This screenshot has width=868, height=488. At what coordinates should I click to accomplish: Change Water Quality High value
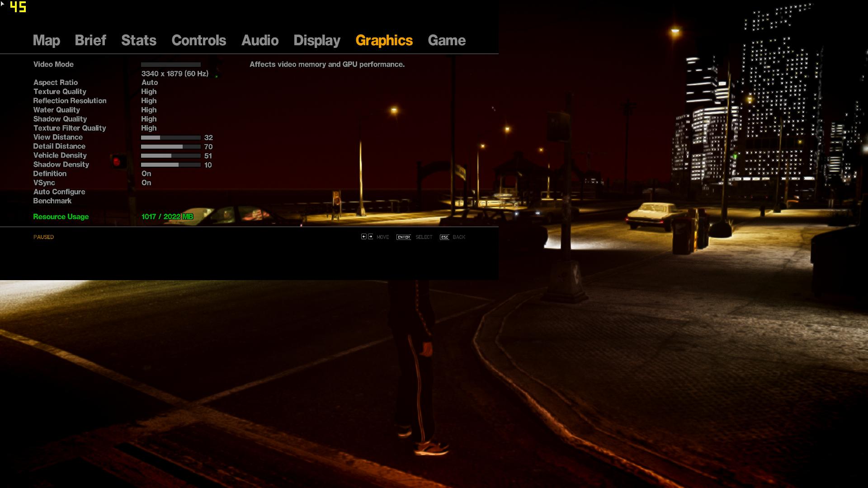tap(149, 110)
